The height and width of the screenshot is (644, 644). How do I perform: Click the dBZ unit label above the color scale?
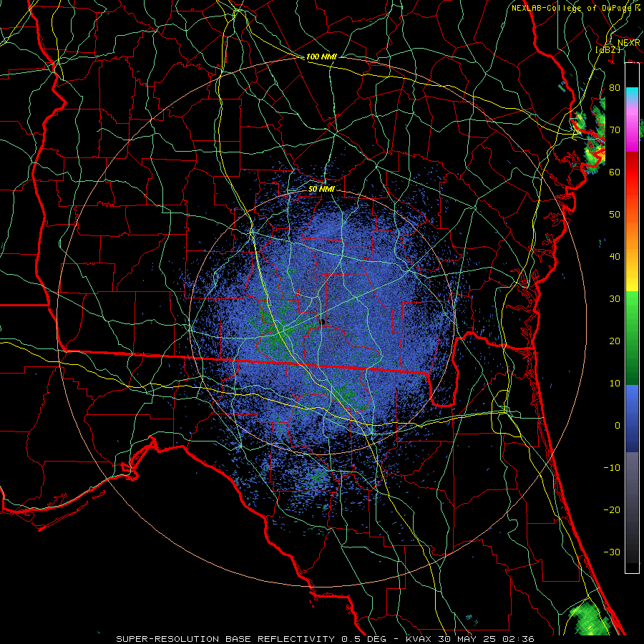[608, 49]
